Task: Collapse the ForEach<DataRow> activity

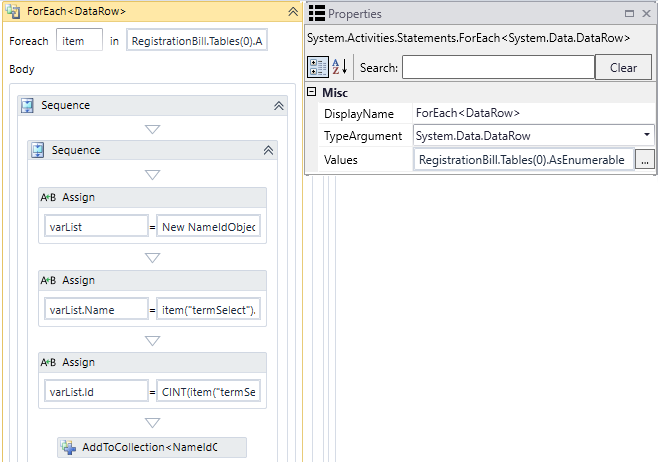Action: pos(292,12)
